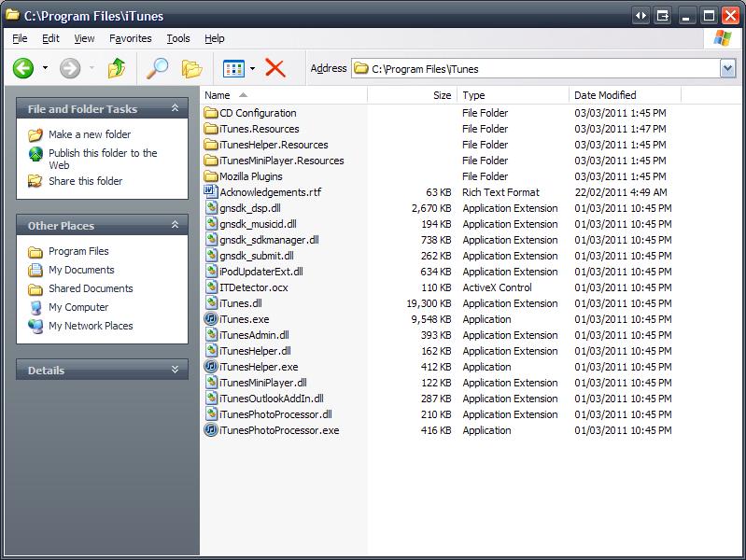746x560 pixels.
Task: Select iTunesPhotoProcessor.dll file name
Action: pyautogui.click(x=275, y=414)
